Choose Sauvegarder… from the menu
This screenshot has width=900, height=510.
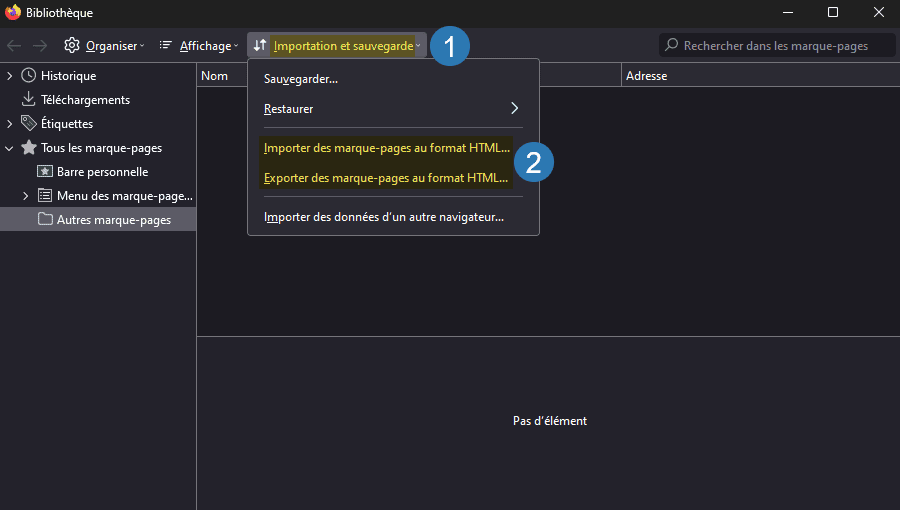click(x=393, y=79)
